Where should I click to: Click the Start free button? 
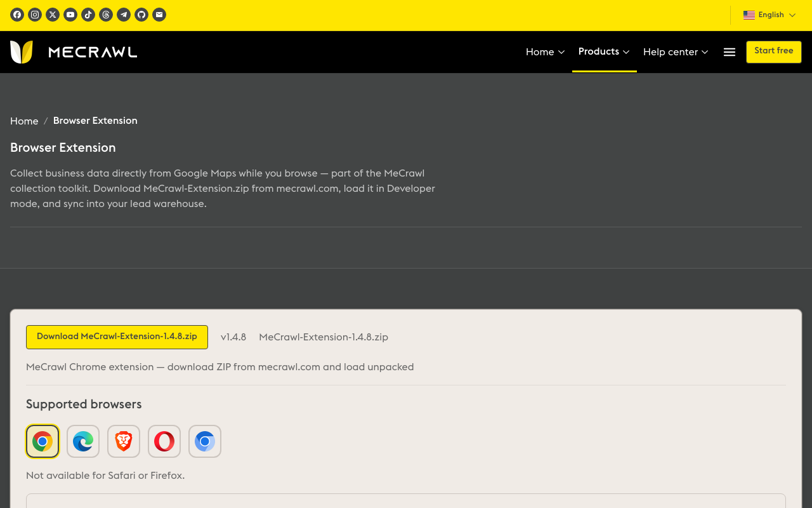click(774, 51)
